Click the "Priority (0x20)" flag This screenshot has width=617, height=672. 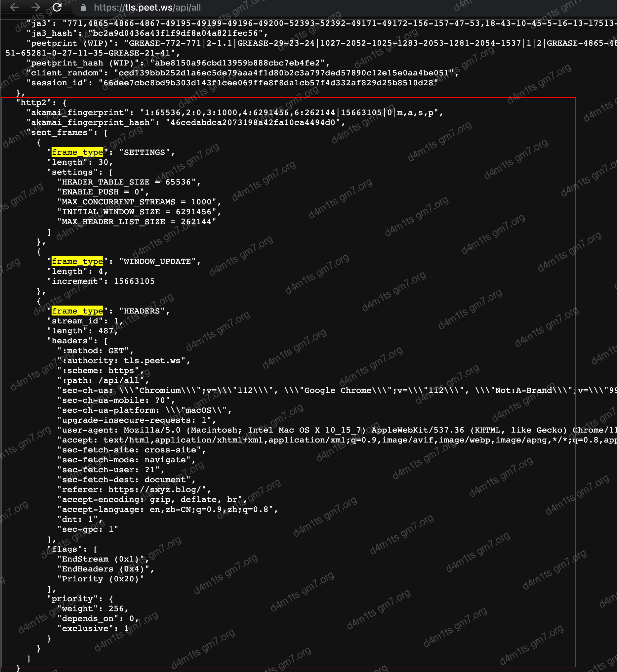(x=101, y=579)
